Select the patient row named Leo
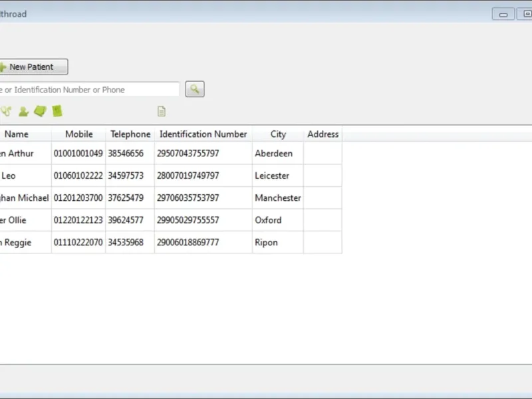 coord(171,176)
